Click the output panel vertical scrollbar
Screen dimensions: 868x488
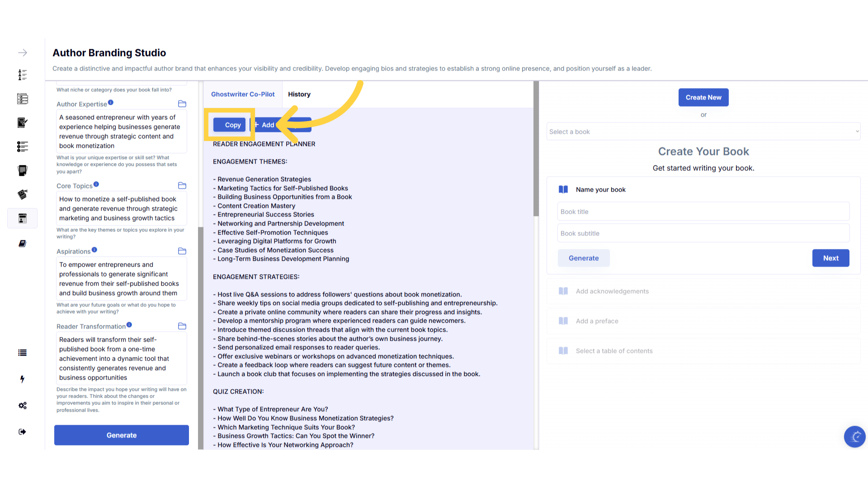[x=536, y=149]
